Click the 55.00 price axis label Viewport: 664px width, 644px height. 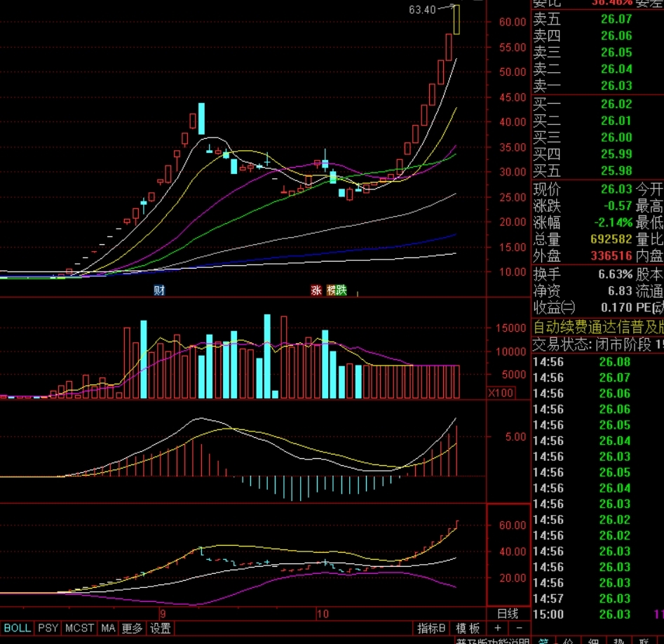pos(513,47)
